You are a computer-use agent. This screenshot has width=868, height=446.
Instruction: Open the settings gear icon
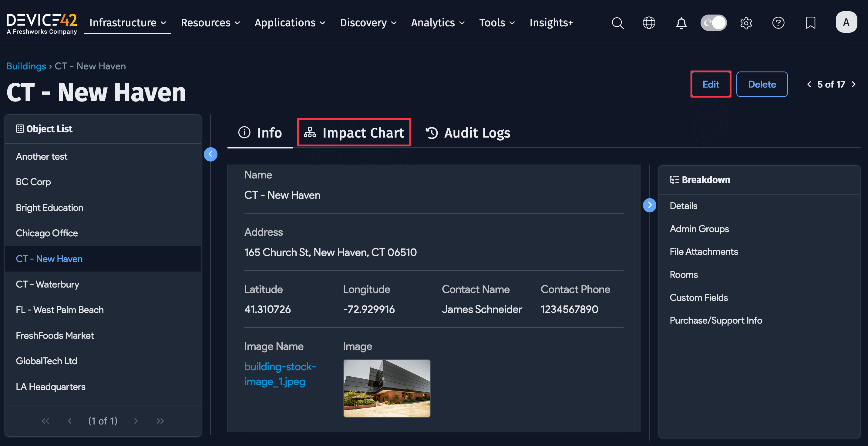pos(746,23)
